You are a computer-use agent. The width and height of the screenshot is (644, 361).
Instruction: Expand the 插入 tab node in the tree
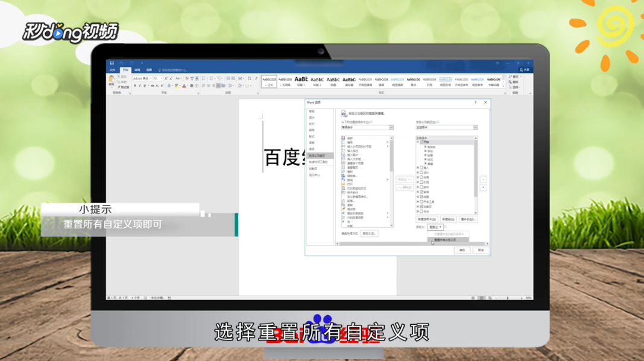tap(417, 168)
